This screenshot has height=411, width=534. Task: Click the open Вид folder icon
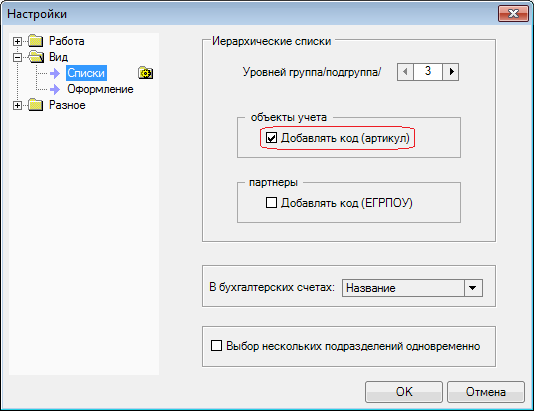point(36,57)
